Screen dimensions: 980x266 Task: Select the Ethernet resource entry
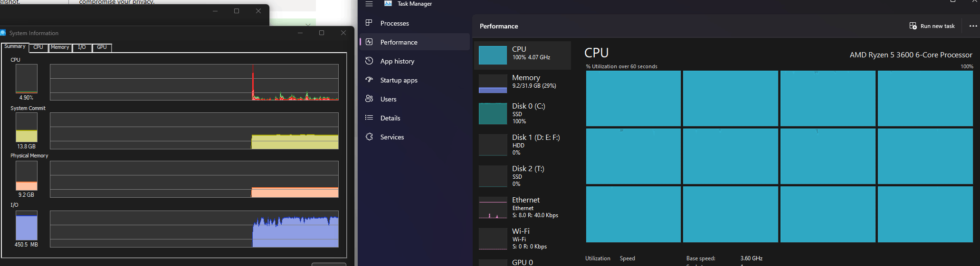(523, 208)
